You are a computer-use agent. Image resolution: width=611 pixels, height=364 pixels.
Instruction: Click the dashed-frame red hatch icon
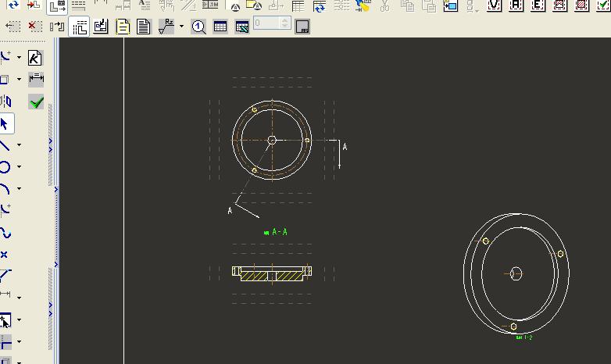tap(582, 5)
